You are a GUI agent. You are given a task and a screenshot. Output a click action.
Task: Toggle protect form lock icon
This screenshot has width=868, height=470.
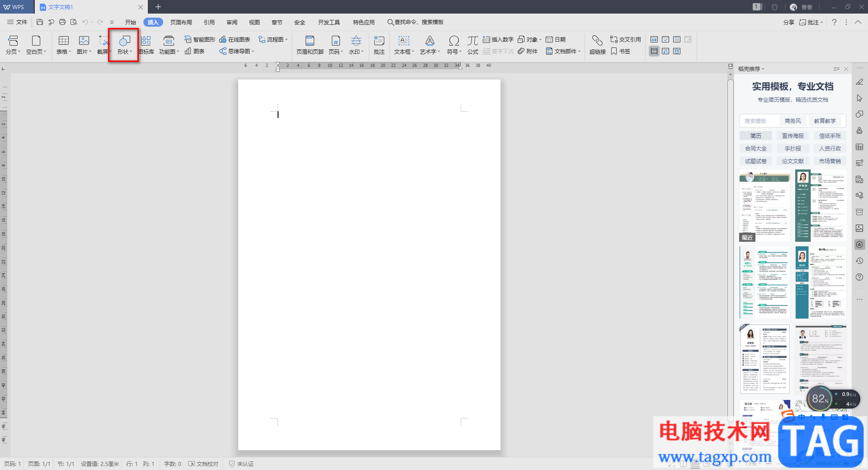(677, 52)
